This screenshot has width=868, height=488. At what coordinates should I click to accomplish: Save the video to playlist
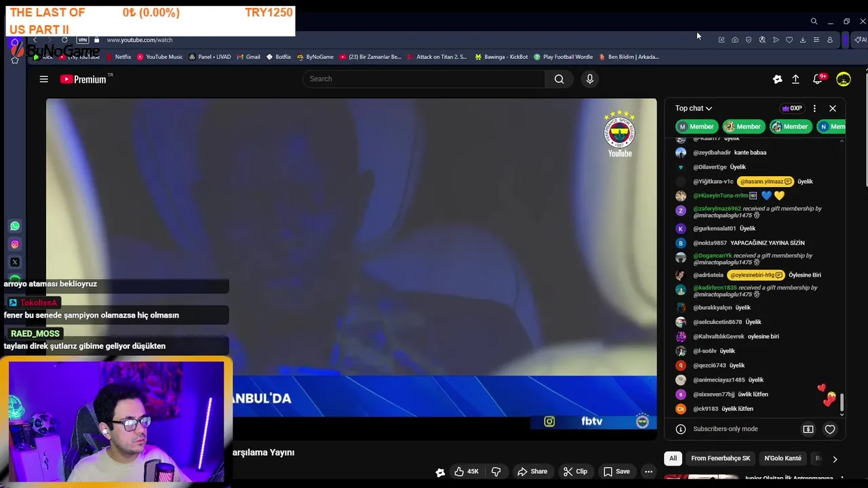(616, 471)
